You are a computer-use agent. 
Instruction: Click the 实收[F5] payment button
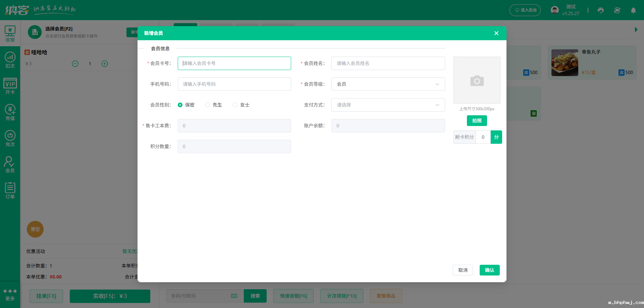tap(110, 296)
